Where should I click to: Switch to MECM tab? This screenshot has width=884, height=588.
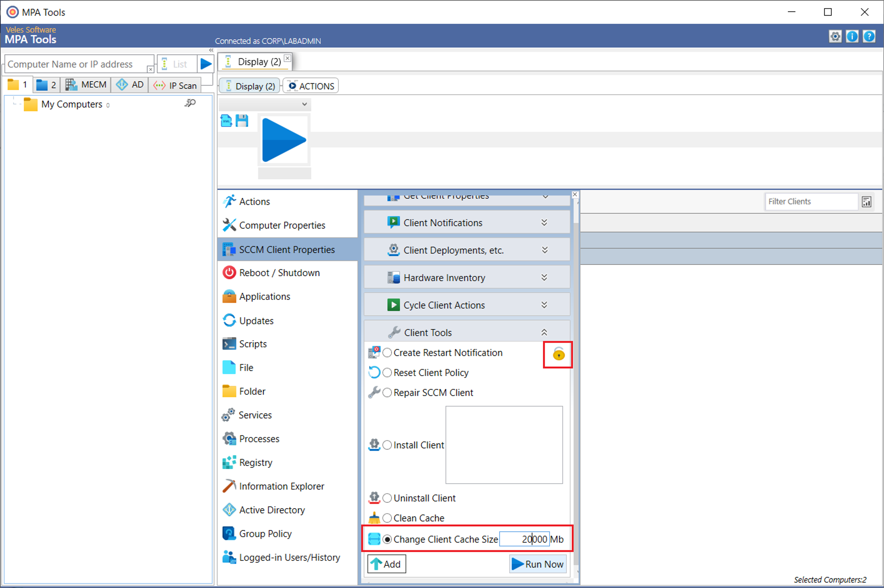(x=86, y=85)
